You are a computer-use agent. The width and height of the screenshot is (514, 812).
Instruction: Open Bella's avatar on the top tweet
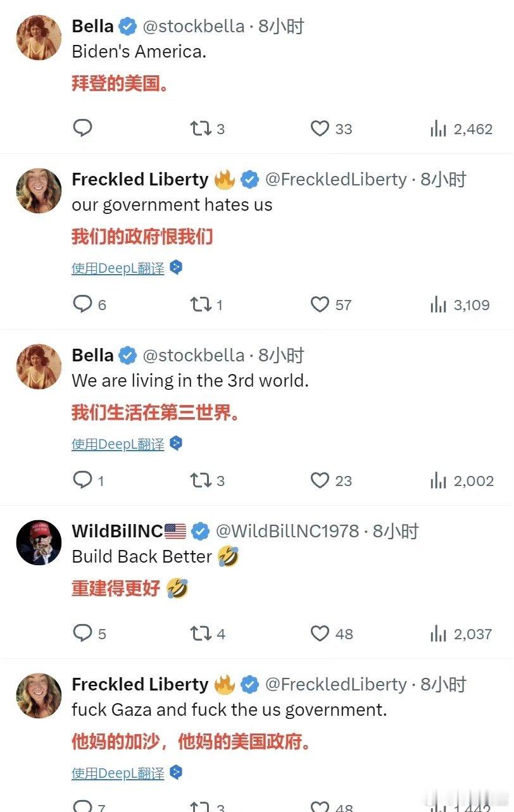click(x=39, y=37)
